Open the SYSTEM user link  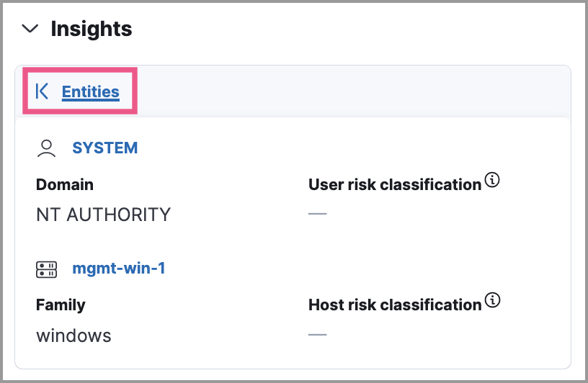[x=104, y=148]
